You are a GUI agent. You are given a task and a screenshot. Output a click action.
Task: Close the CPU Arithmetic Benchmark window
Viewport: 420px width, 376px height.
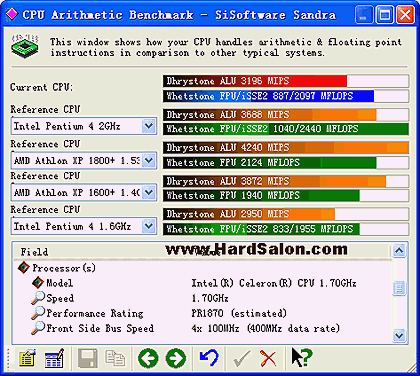(405, 15)
